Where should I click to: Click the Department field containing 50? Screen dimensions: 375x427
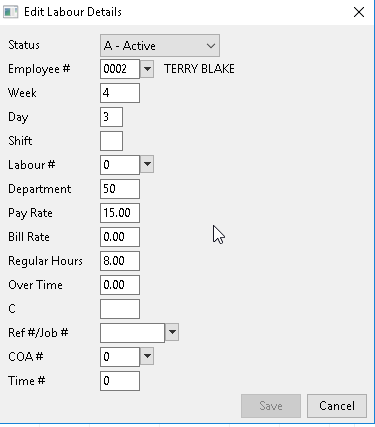tap(120, 189)
